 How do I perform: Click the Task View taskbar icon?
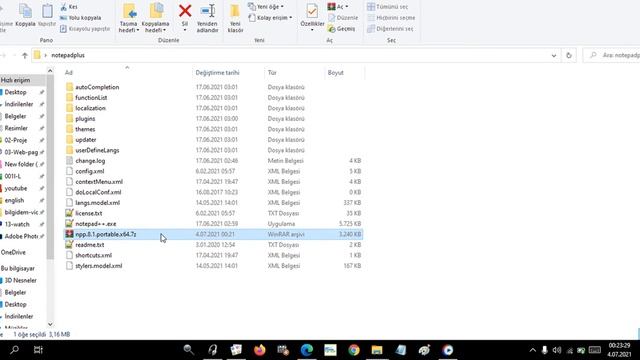click(x=38, y=350)
